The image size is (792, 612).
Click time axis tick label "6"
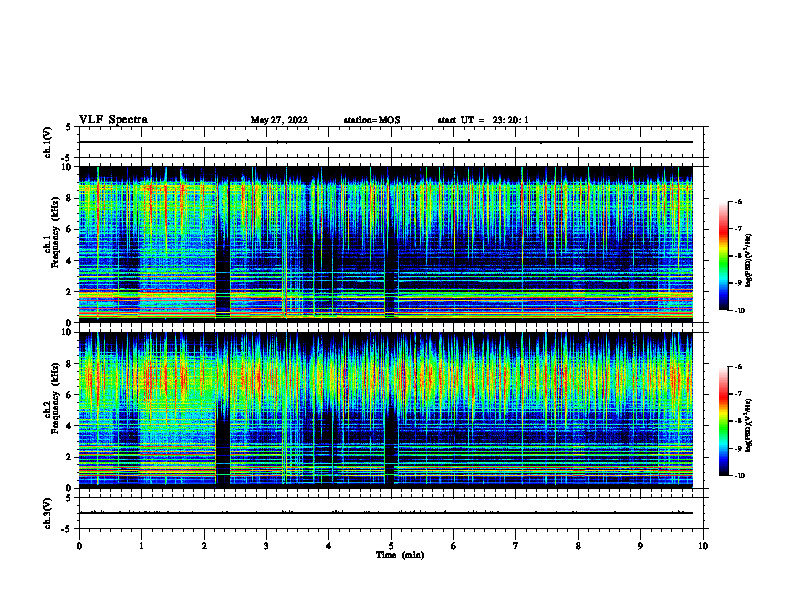tap(454, 546)
